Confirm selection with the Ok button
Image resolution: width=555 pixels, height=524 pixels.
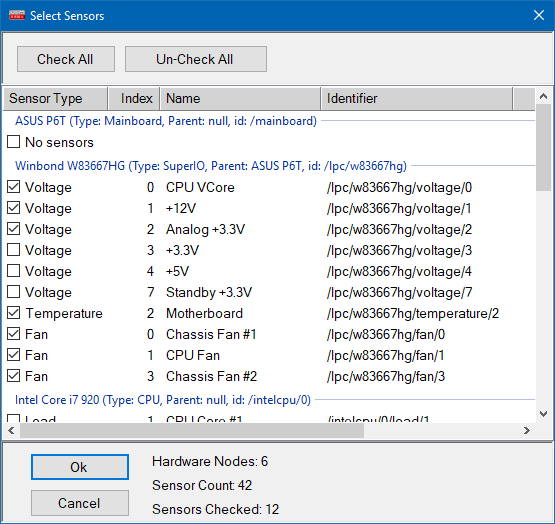pos(80,467)
